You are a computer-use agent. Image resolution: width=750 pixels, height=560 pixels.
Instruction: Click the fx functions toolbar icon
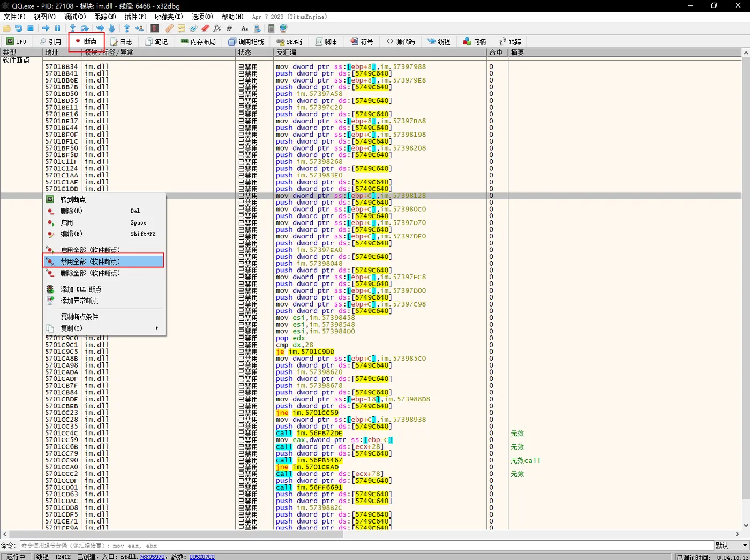tap(217, 28)
